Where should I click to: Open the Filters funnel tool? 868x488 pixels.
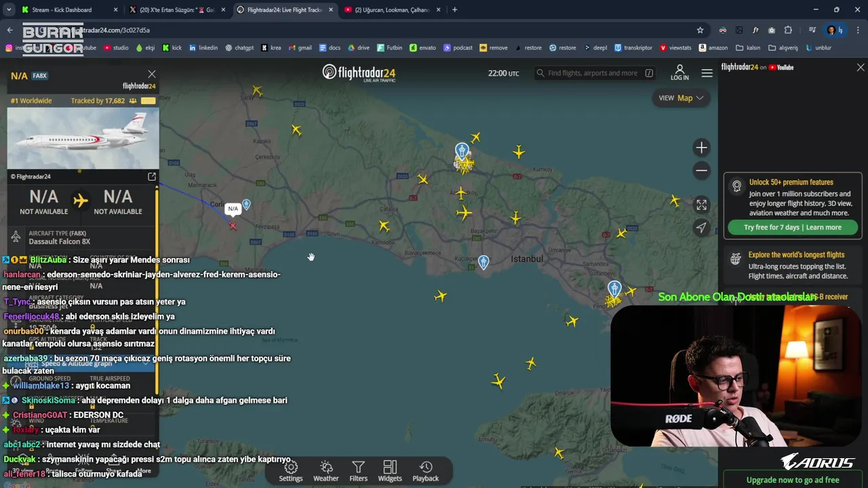[359, 471]
